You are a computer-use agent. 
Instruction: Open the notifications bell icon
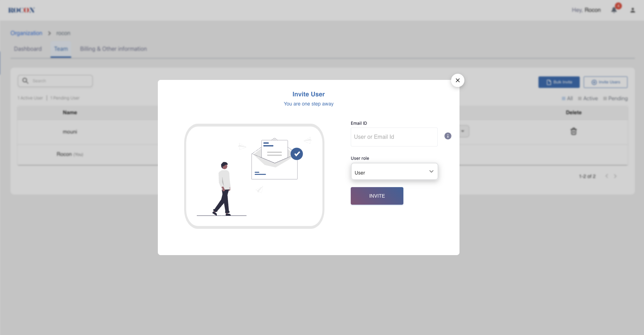click(x=614, y=10)
